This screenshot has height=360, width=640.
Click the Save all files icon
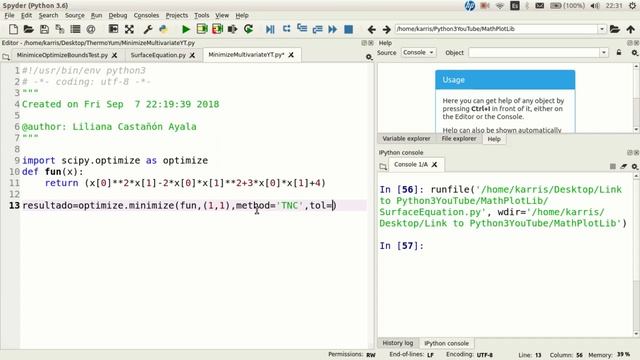[60, 29]
